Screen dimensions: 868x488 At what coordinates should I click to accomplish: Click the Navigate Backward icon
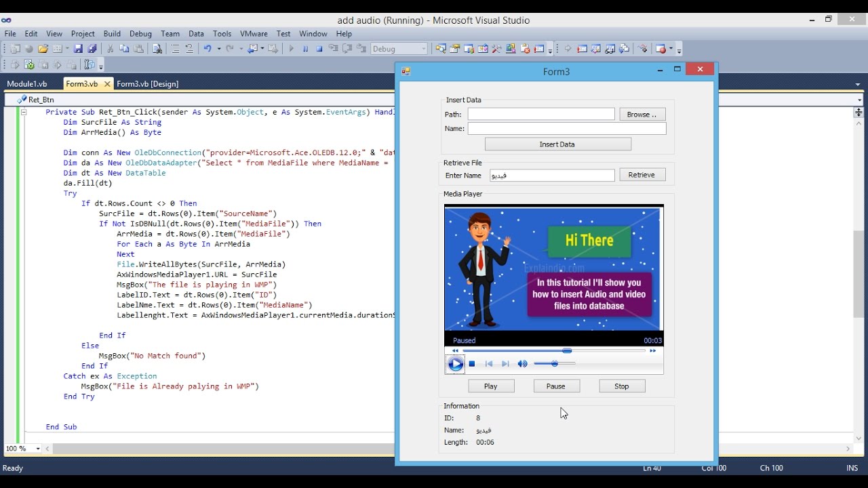(x=253, y=49)
